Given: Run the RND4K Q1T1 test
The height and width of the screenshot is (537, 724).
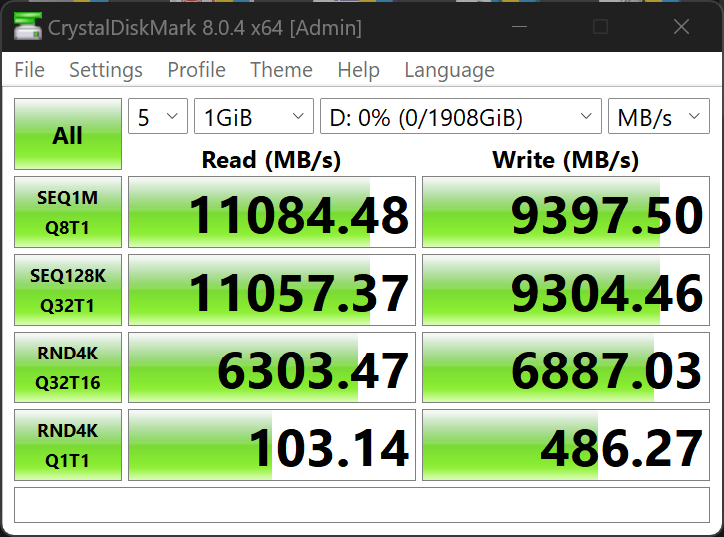Looking at the screenshot, I should click(68, 445).
